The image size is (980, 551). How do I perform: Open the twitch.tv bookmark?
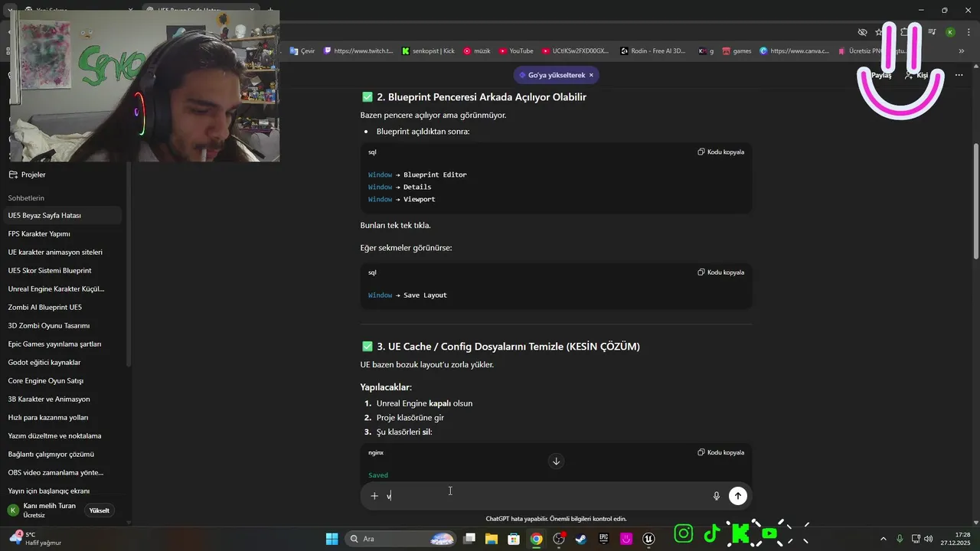pyautogui.click(x=358, y=51)
